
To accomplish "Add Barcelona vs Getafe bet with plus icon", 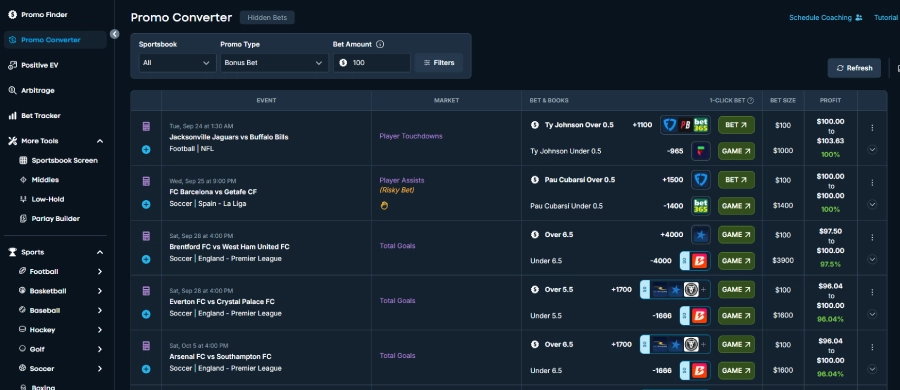I will (146, 204).
